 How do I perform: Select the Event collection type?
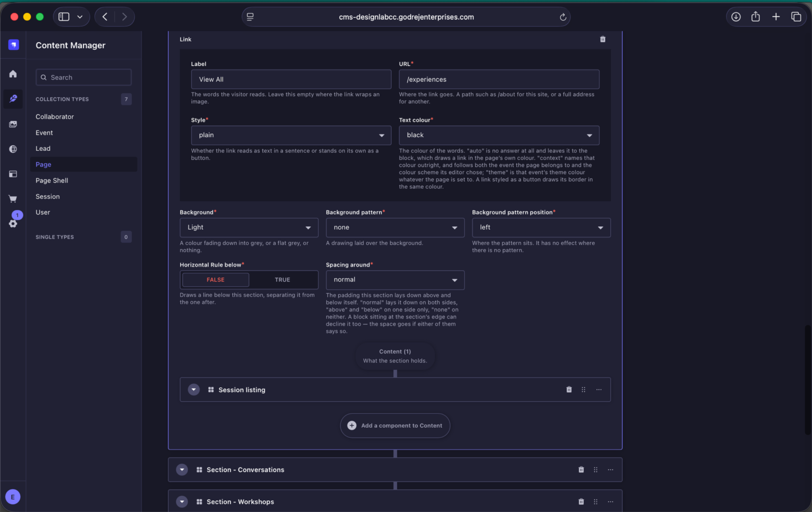coord(44,132)
